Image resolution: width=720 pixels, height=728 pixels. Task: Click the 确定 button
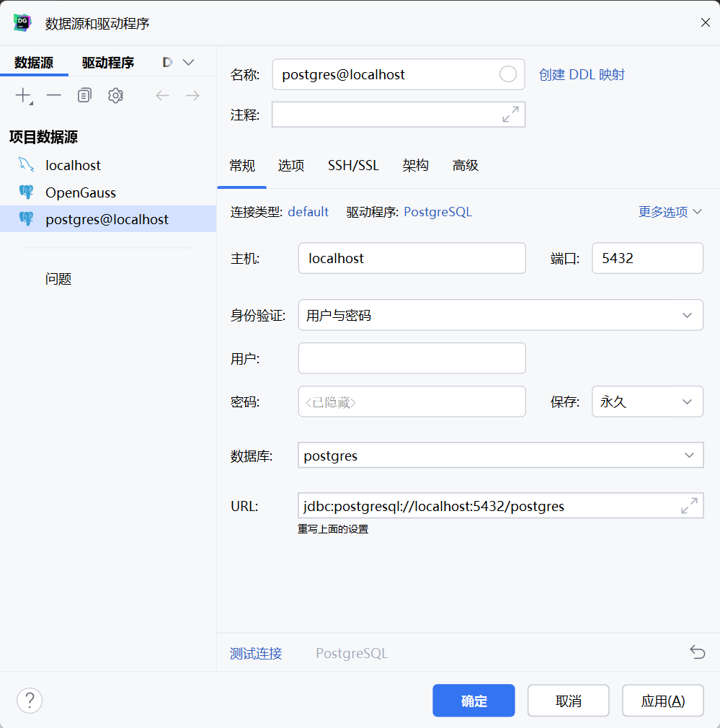[x=474, y=701]
